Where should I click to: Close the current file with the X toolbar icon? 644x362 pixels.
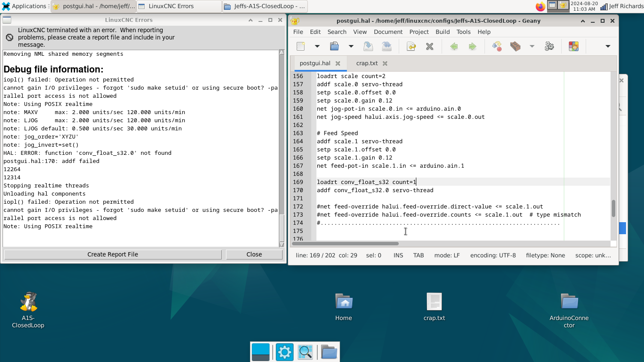(430, 46)
